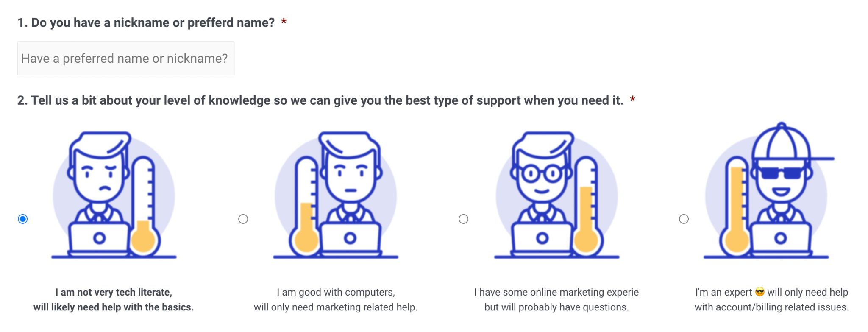868x332 pixels.
Task: Click 'I am not very tech literate' label
Action: point(114,292)
